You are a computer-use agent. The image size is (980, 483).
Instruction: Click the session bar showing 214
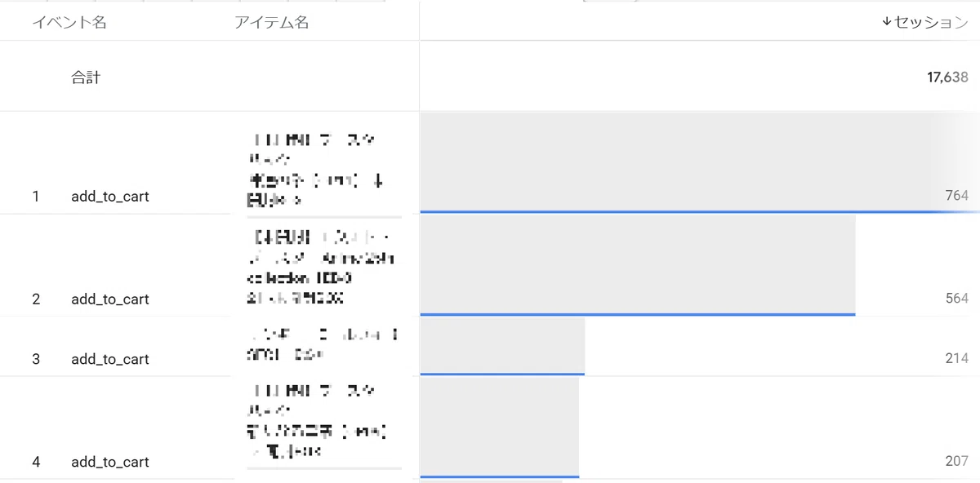click(502, 347)
